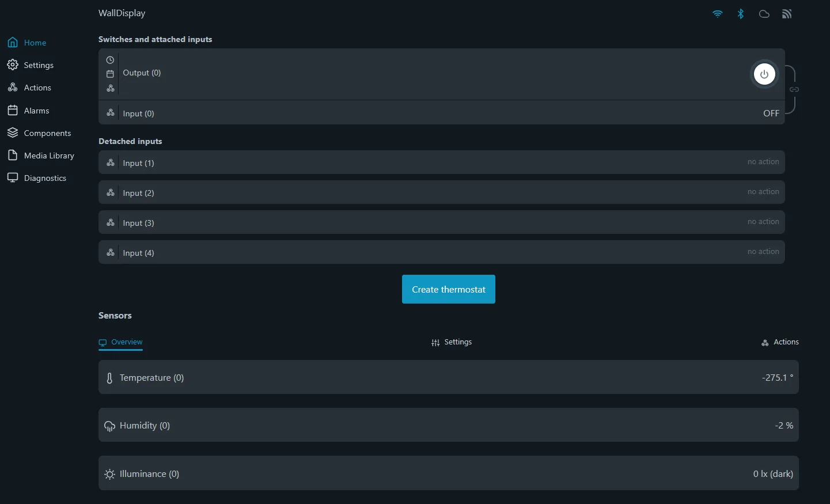Viewport: 830px width, 504px height.
Task: Switch to the sensors Settings tab
Action: pyautogui.click(x=452, y=342)
